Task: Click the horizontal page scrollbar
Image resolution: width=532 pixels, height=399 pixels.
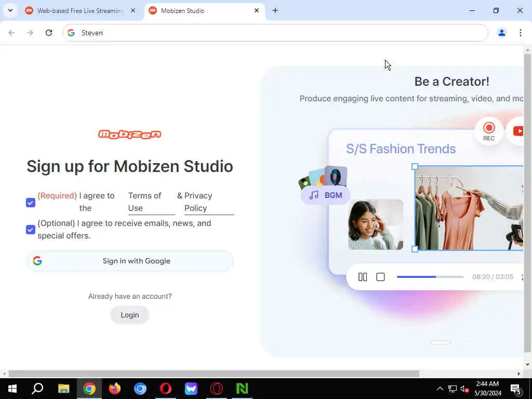Action: tap(214, 374)
